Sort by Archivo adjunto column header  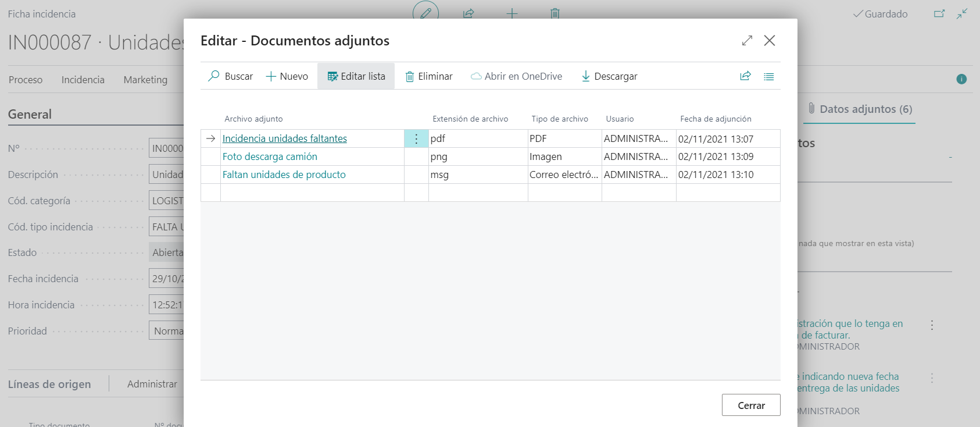(253, 119)
